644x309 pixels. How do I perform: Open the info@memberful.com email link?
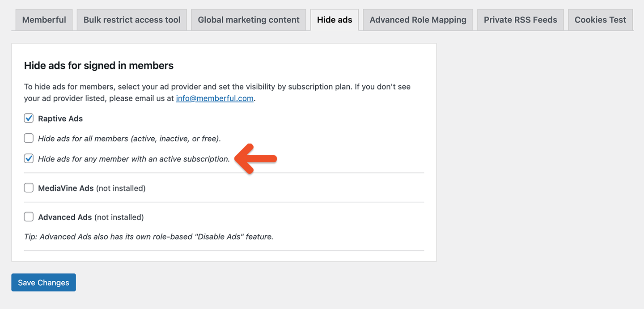[x=215, y=98]
